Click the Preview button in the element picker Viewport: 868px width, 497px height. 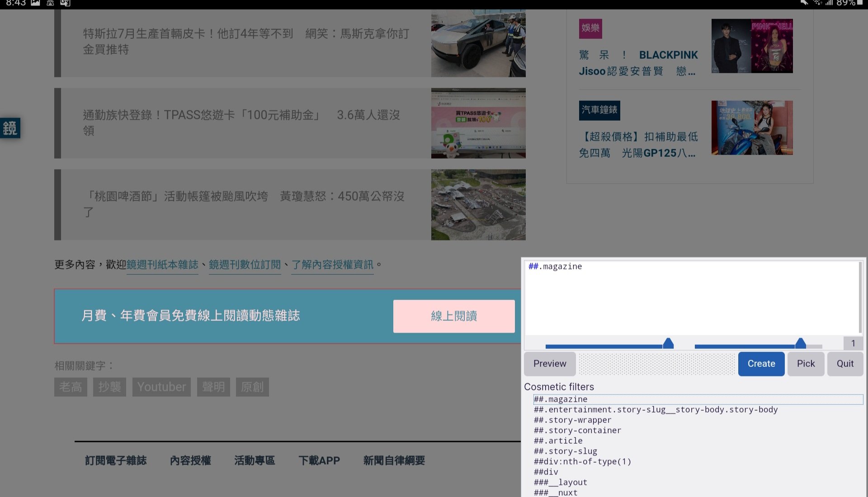(549, 364)
